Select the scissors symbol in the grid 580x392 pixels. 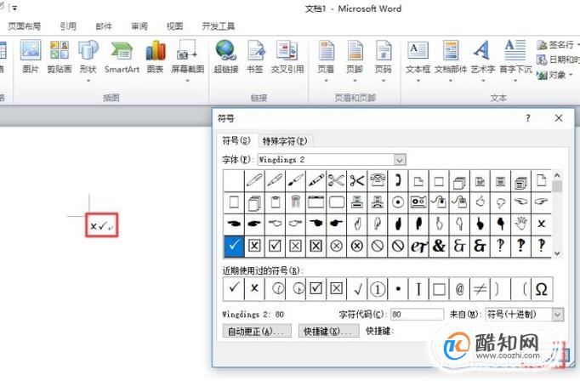336,180
